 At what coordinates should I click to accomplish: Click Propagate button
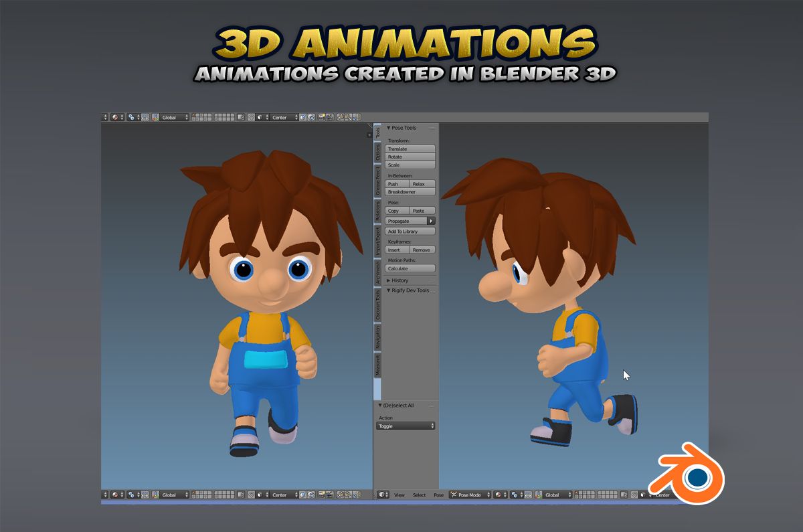pyautogui.click(x=406, y=220)
